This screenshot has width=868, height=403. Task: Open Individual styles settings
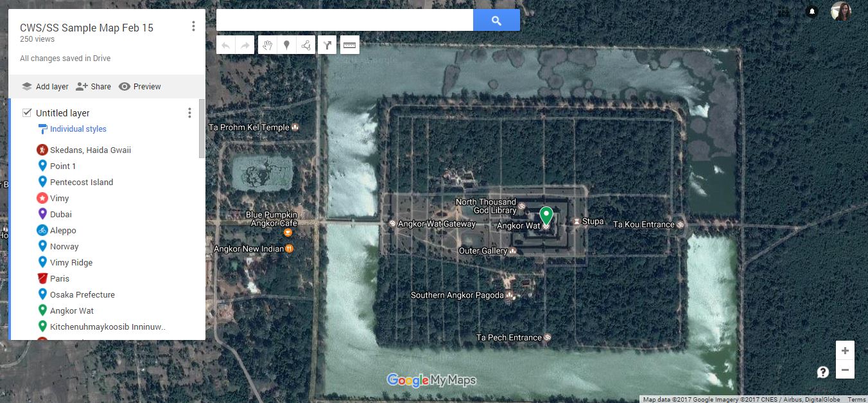[x=78, y=129]
